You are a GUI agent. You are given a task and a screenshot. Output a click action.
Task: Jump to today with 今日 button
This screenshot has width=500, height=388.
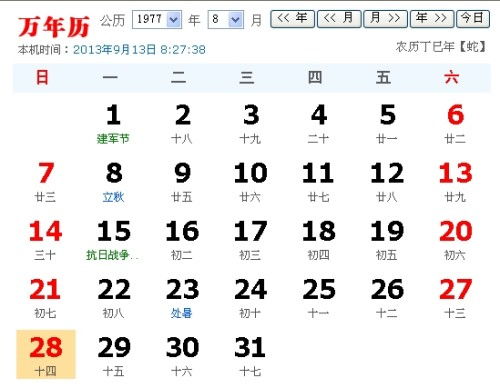point(473,18)
